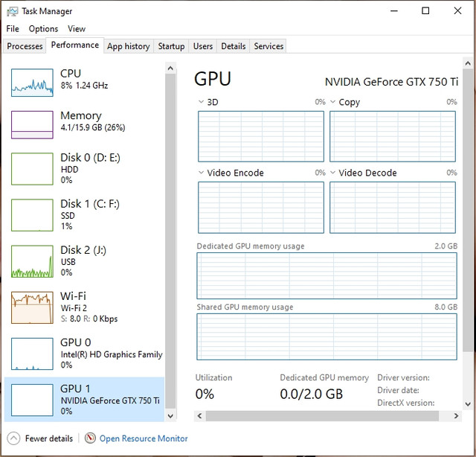Image resolution: width=476 pixels, height=457 pixels.
Task: Go to the Startup tab
Action: coord(171,46)
